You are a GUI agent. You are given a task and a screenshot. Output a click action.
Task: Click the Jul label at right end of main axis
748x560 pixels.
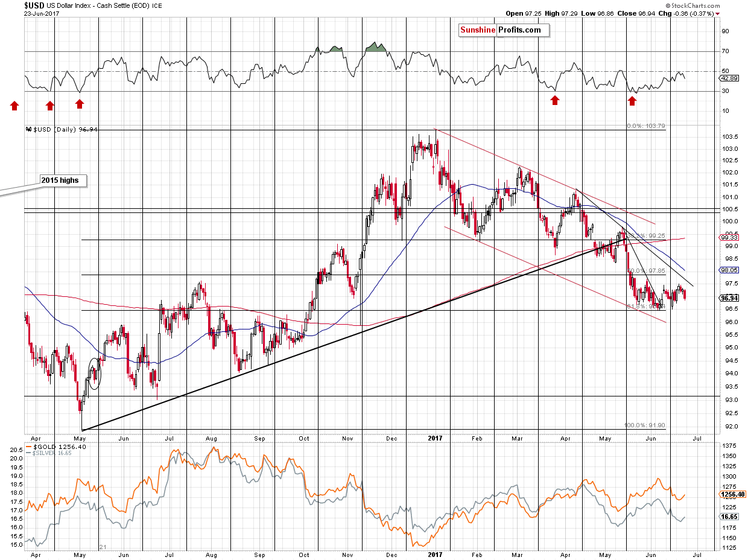[697, 439]
